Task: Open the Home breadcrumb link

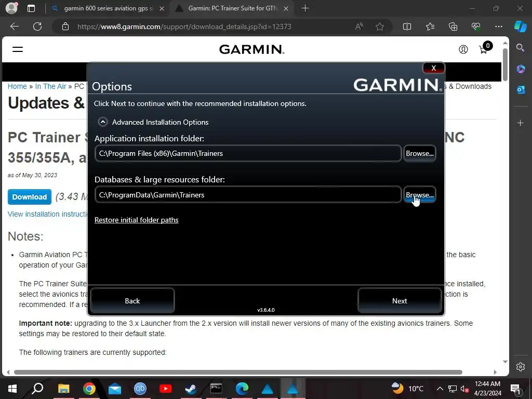Action: pos(17,86)
